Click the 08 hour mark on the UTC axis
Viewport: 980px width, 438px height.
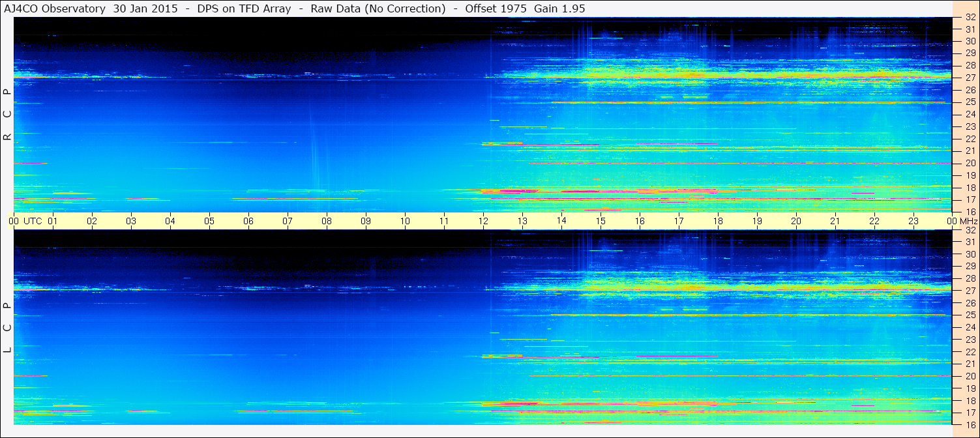pyautogui.click(x=327, y=221)
